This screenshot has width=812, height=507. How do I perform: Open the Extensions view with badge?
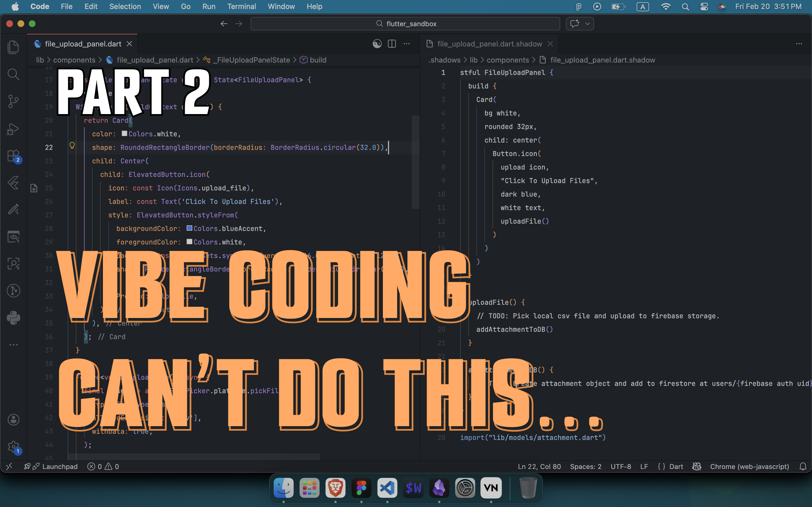coord(13,156)
